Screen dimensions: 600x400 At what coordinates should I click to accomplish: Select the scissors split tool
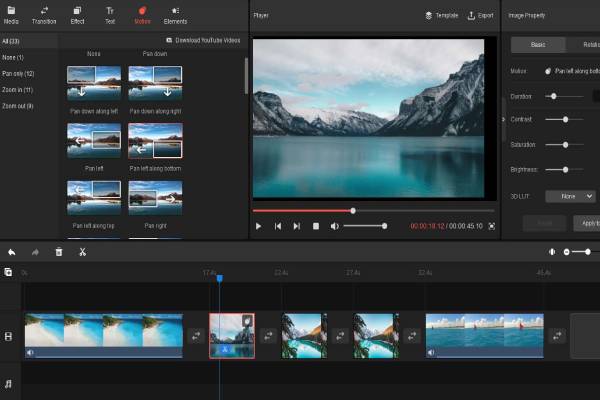tap(82, 252)
